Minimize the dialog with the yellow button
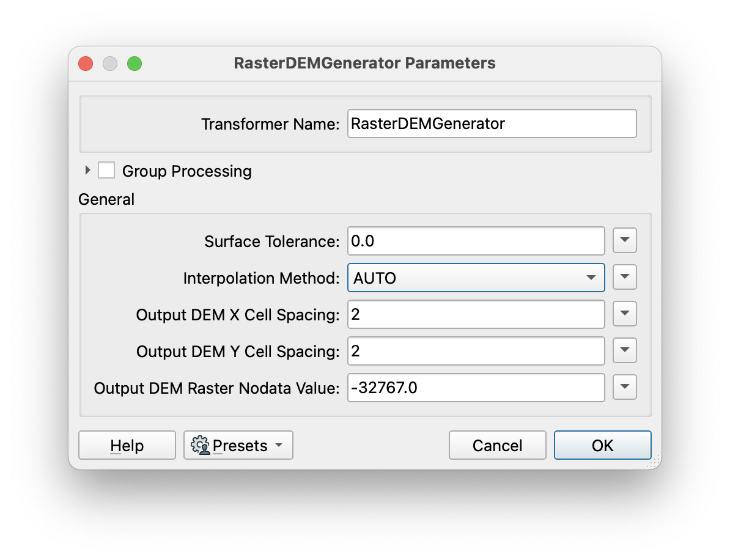The height and width of the screenshot is (560, 730). tap(110, 63)
